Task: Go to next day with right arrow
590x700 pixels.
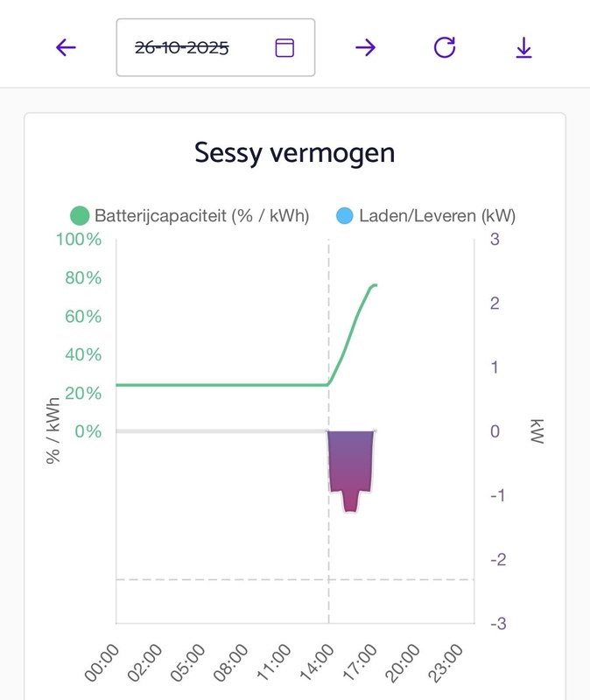Action: click(x=365, y=47)
